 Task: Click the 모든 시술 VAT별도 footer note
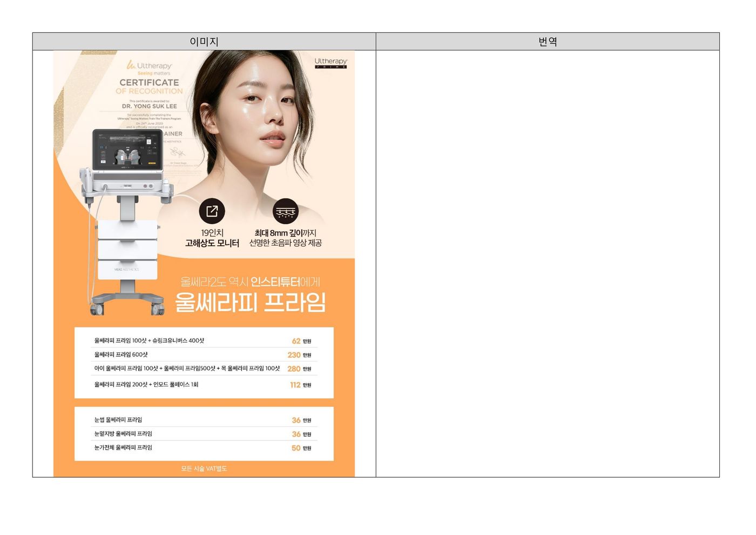(x=204, y=469)
